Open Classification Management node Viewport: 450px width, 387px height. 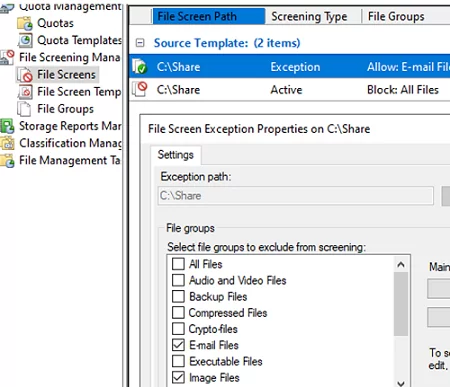pyautogui.click(x=70, y=143)
